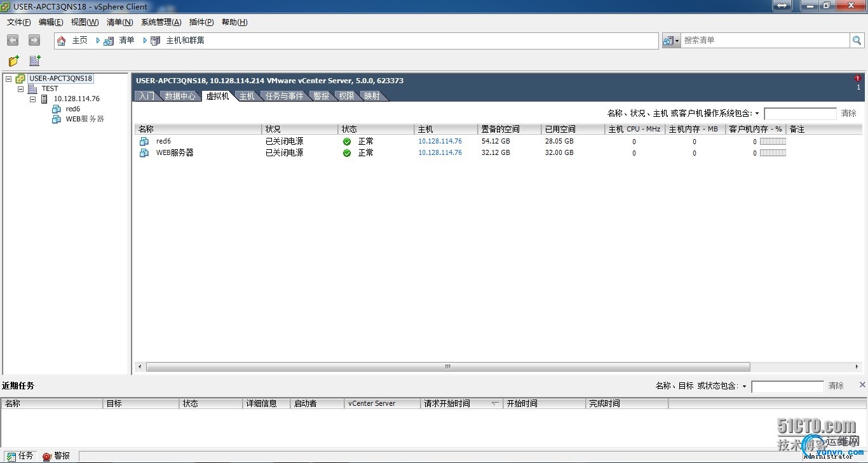Switch to the 映射 tab

point(372,97)
